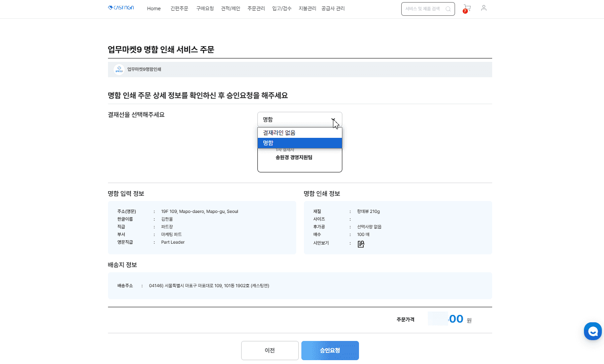
Task: Click the search magnifier icon
Action: click(x=448, y=9)
